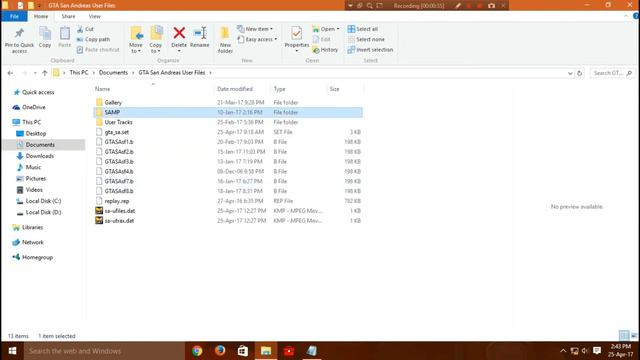
Task: Switch to the Home ribbon tab
Action: tap(41, 16)
